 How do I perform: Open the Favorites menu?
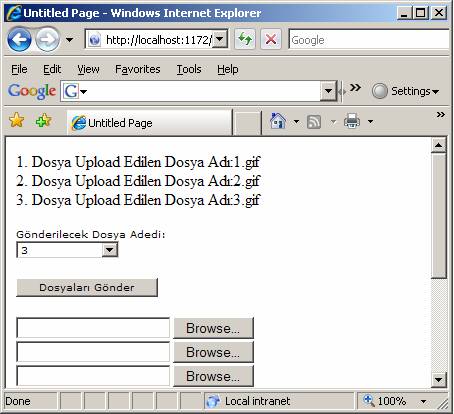pos(138,69)
